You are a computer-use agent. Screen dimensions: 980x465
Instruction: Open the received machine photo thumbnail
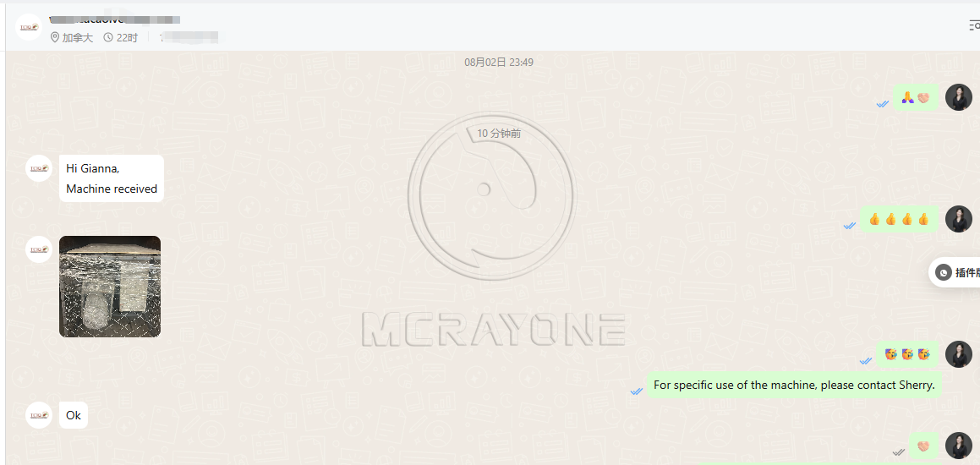pos(110,287)
